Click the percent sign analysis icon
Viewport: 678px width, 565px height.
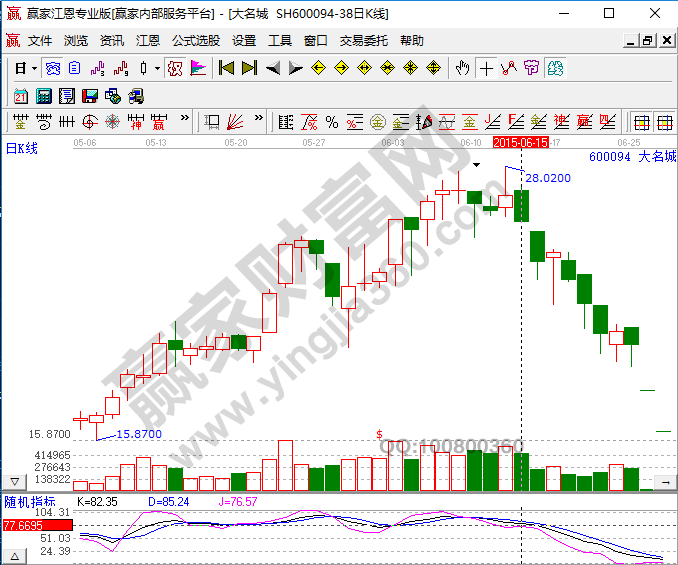[331, 122]
